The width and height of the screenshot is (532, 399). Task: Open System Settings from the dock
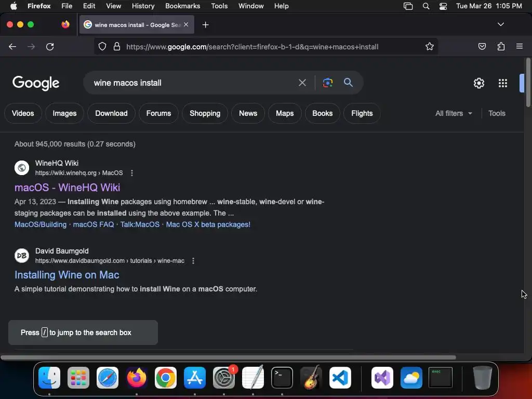(224, 378)
